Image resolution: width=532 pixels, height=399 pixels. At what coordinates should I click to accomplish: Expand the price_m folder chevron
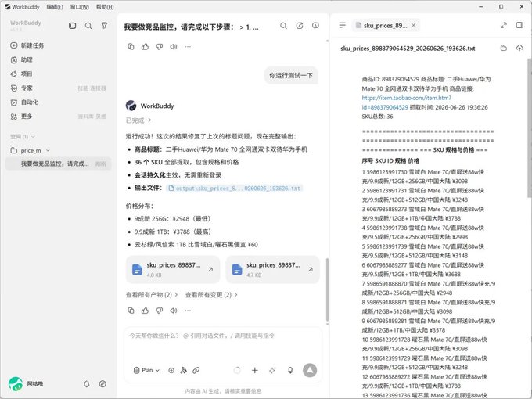point(48,150)
